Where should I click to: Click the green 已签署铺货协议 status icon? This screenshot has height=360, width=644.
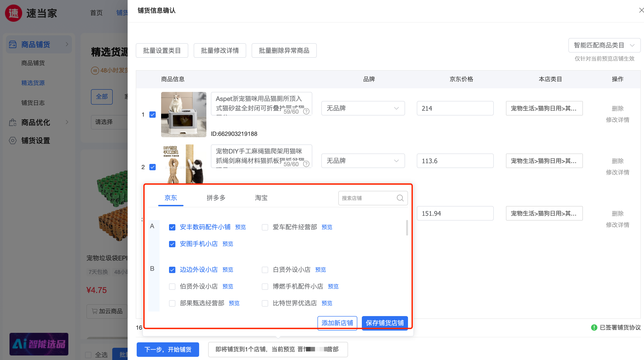click(594, 327)
